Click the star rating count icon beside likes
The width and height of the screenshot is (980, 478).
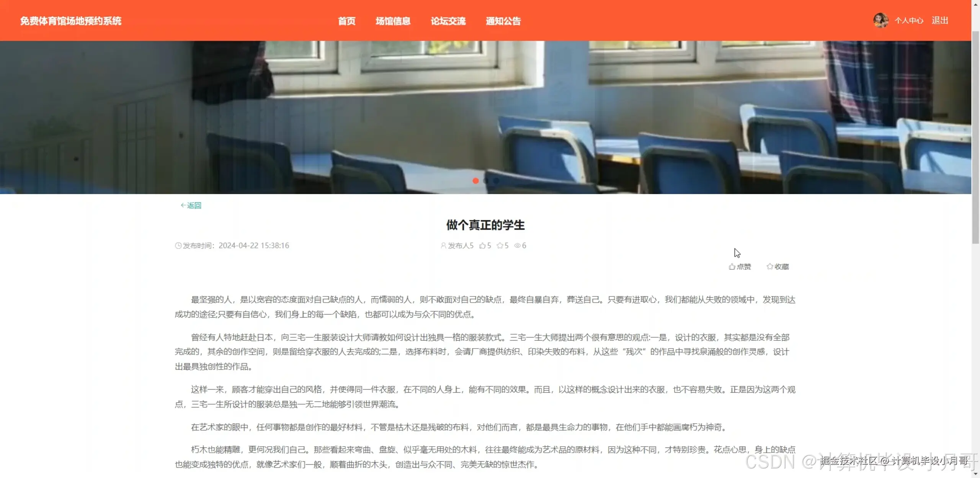(500, 246)
